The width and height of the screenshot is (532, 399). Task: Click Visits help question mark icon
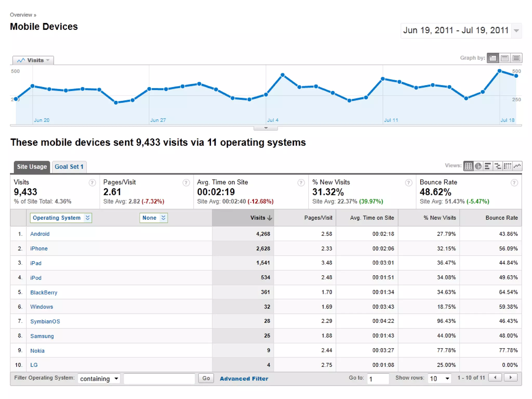tap(92, 183)
